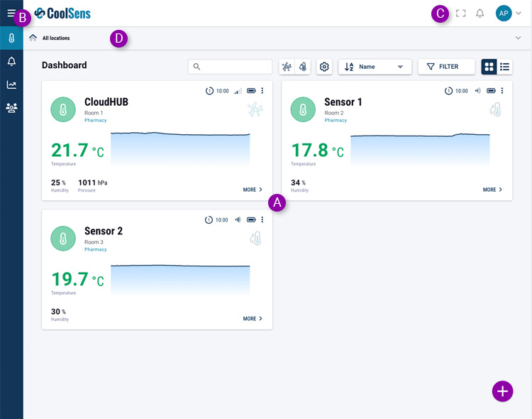Open the users group in sidebar
The width and height of the screenshot is (532, 419).
coord(11,108)
